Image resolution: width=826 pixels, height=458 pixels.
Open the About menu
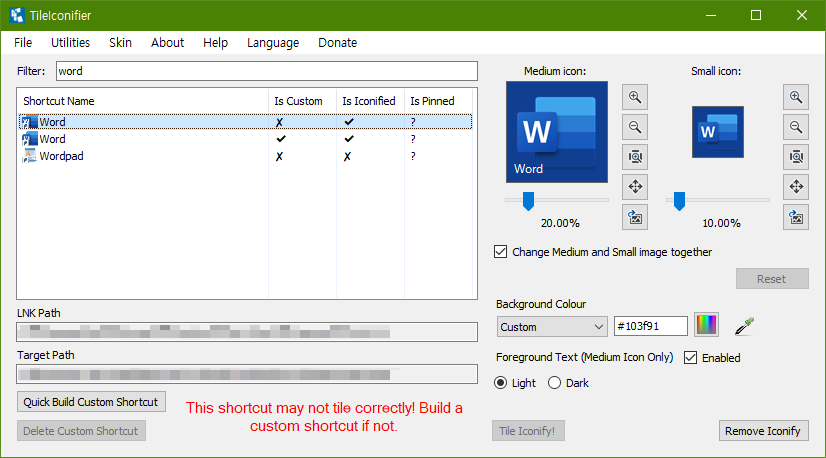coord(168,43)
